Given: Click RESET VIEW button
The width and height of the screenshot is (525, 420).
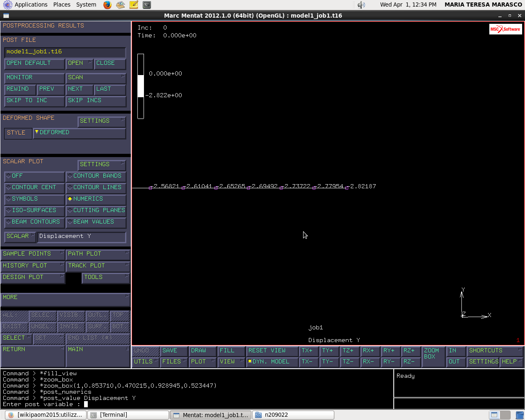Looking at the screenshot, I should coord(272,351).
